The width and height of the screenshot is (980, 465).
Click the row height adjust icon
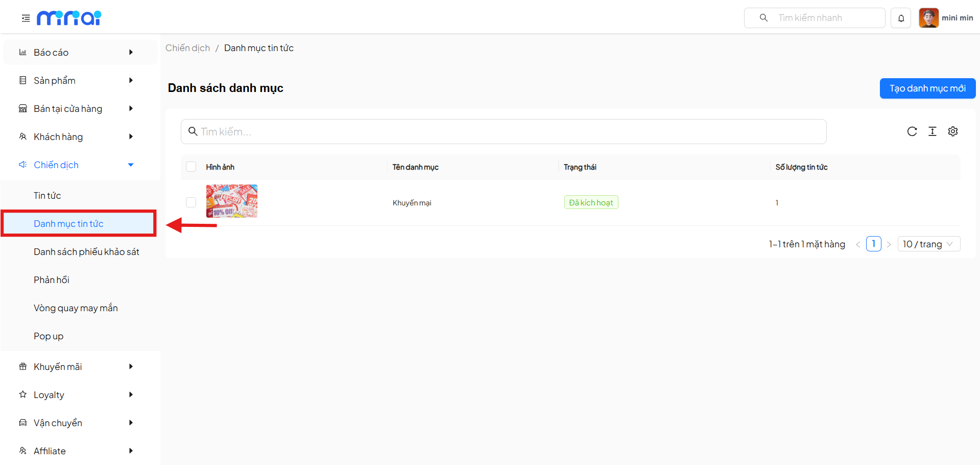(932, 131)
